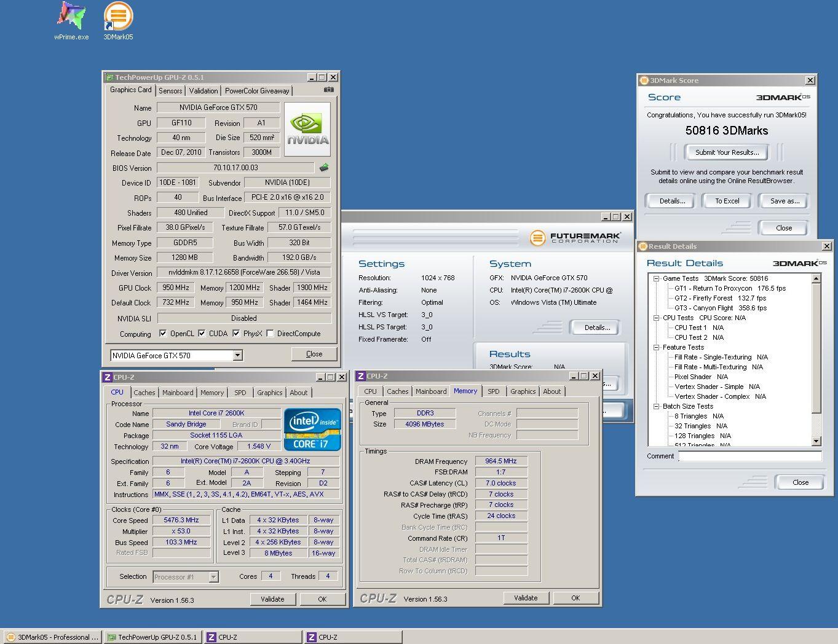
Task: Click the 50816 3DMarks score text
Action: pos(727,130)
